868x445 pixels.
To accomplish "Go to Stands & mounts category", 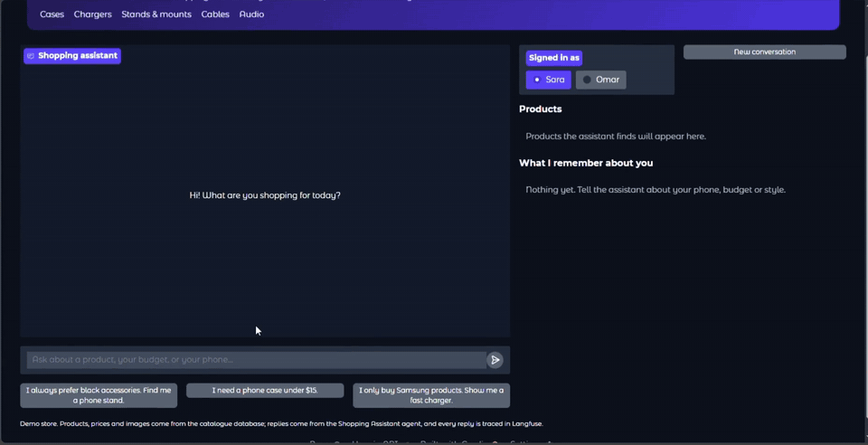I will point(156,14).
